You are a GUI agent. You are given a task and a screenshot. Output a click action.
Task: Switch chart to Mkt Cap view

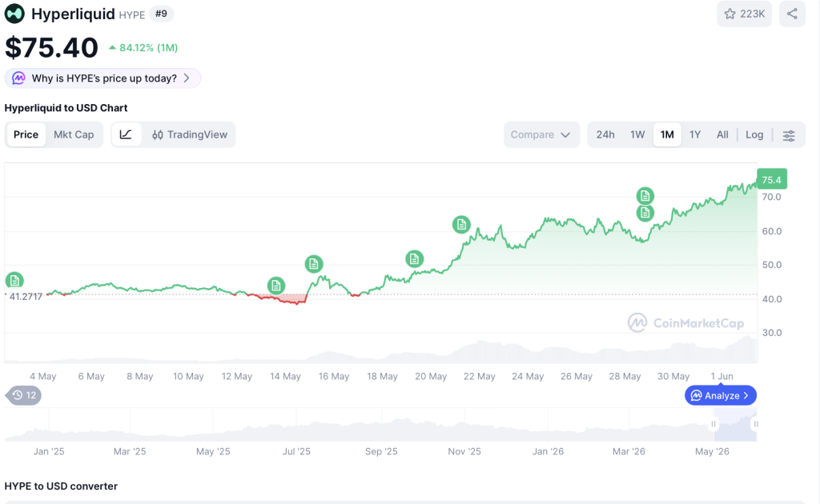[74, 134]
